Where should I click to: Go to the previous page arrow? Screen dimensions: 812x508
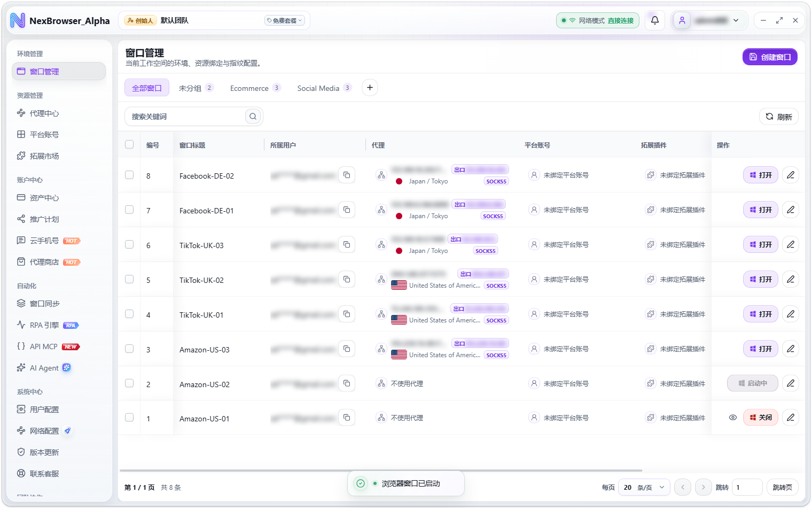point(683,487)
